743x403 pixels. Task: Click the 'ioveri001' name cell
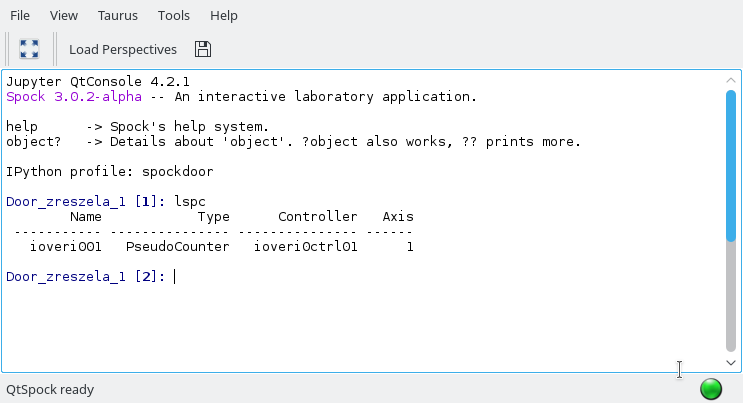click(66, 247)
